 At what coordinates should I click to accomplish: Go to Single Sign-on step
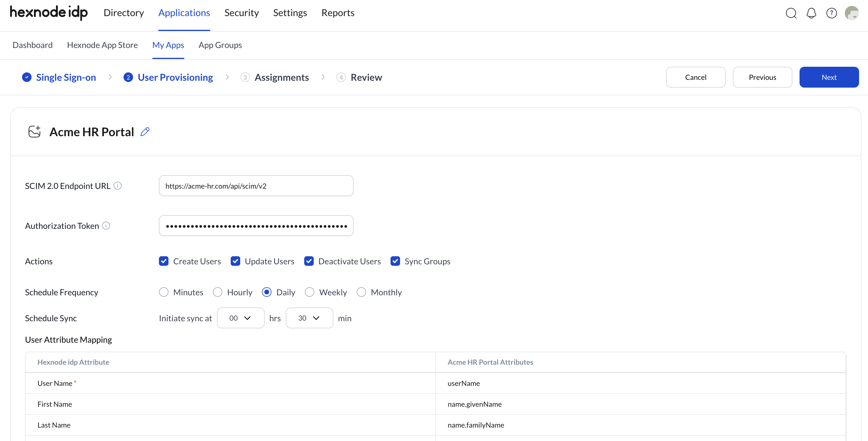pos(66,77)
